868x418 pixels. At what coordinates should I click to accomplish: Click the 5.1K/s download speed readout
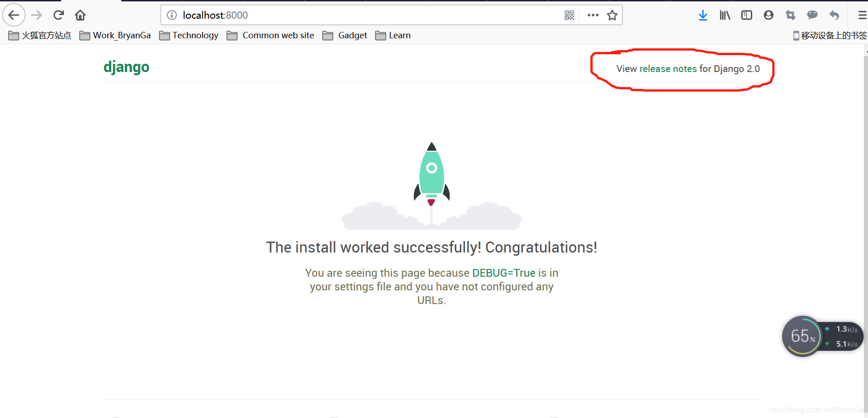coord(842,344)
